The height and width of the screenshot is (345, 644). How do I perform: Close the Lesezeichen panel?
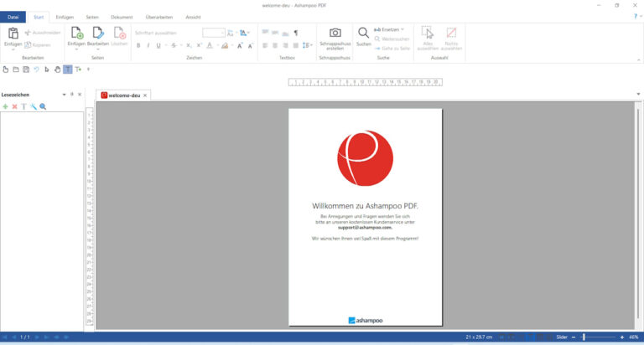pos(80,95)
